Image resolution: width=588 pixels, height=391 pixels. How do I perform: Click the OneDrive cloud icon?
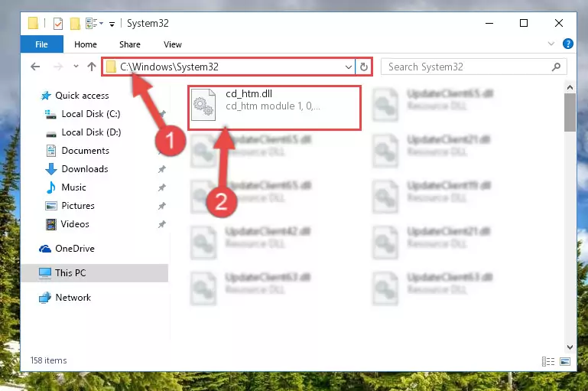pyautogui.click(x=45, y=249)
